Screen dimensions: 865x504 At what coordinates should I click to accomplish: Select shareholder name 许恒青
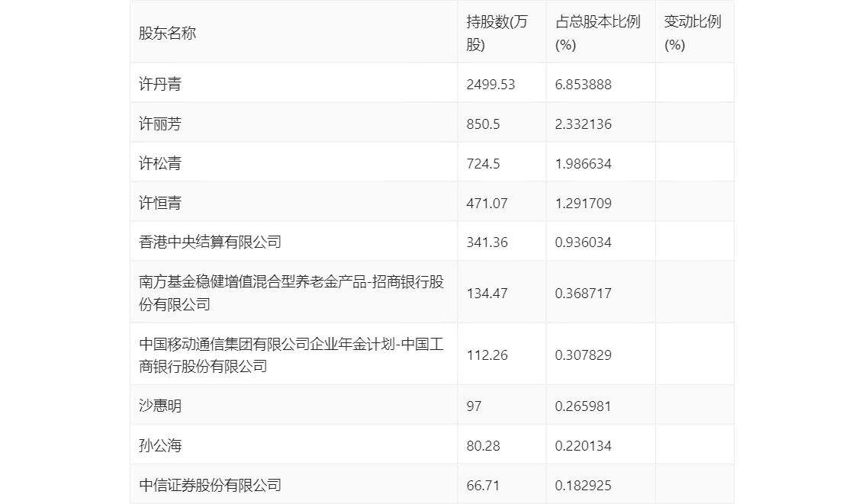click(160, 203)
